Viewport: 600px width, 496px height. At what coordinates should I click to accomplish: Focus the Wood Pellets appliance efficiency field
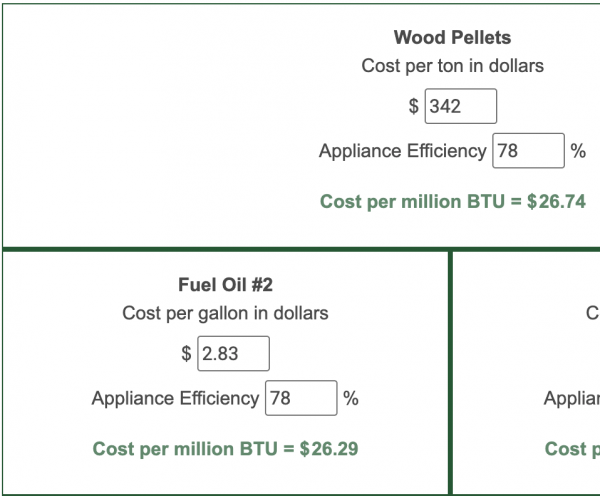click(x=528, y=152)
